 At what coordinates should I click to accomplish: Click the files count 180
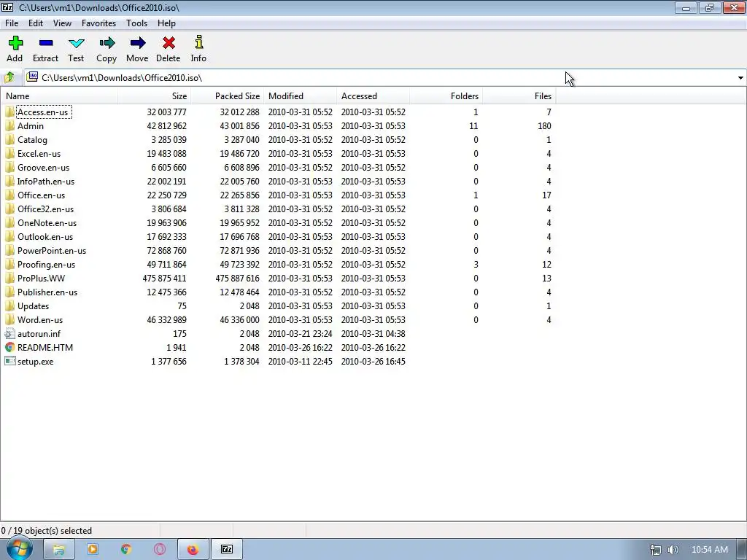click(x=544, y=125)
